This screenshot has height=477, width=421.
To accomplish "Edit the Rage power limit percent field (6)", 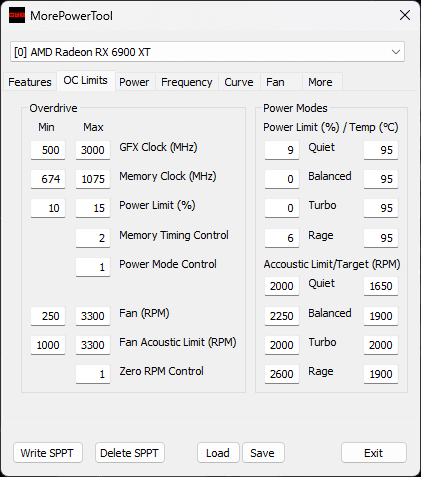I will pyautogui.click(x=282, y=238).
